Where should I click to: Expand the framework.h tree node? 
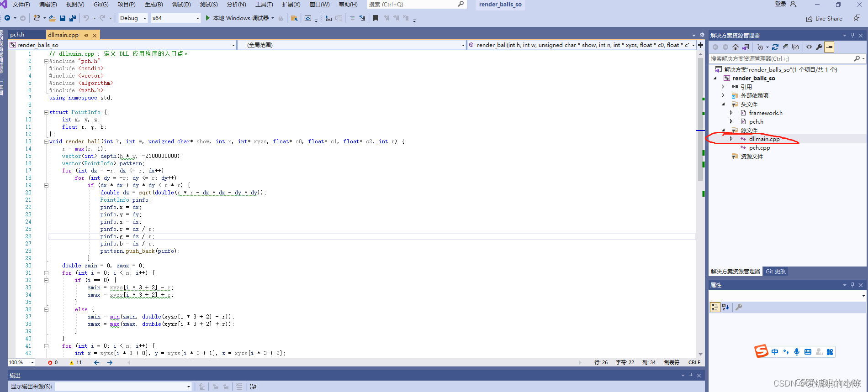pos(731,113)
